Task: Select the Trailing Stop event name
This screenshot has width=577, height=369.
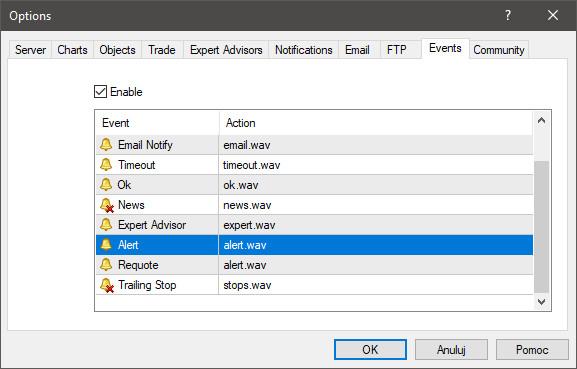Action: [x=147, y=285]
